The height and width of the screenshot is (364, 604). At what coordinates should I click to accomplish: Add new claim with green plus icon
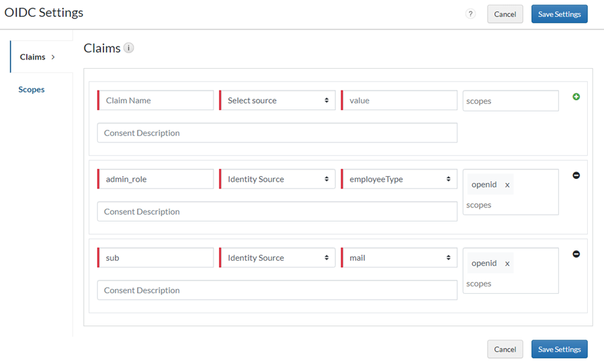tap(576, 97)
